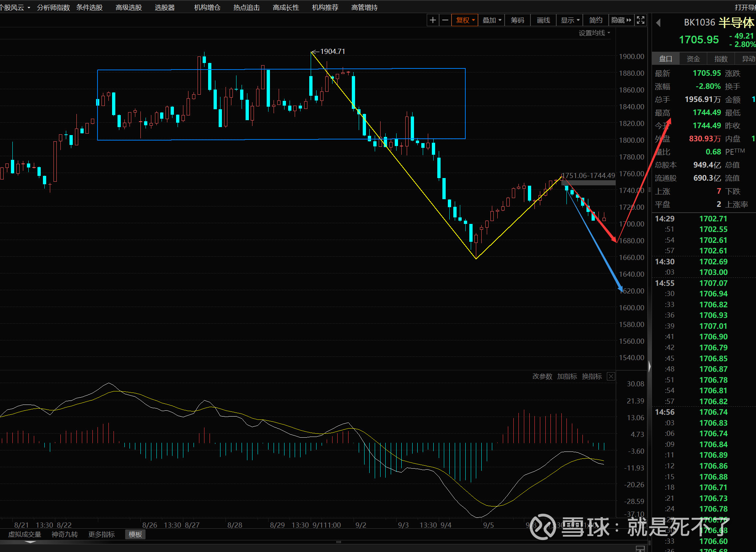
Task: Close the MACD indicator panel
Action: coord(611,376)
